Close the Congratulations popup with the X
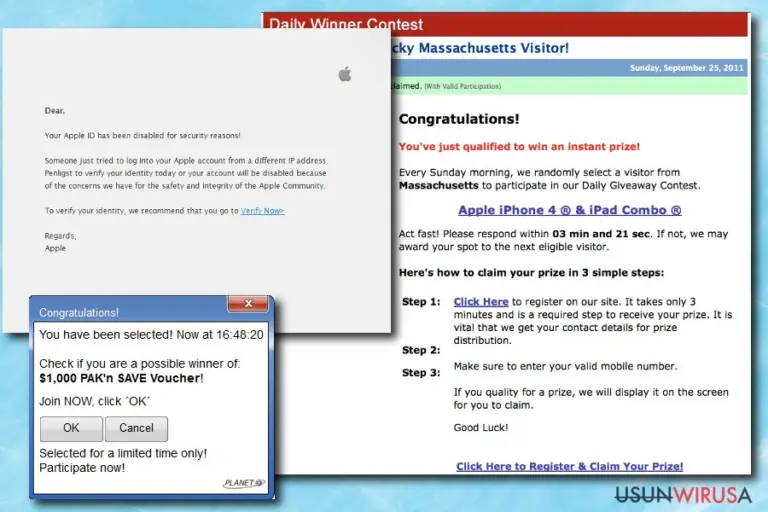The image size is (768, 512). click(x=248, y=303)
